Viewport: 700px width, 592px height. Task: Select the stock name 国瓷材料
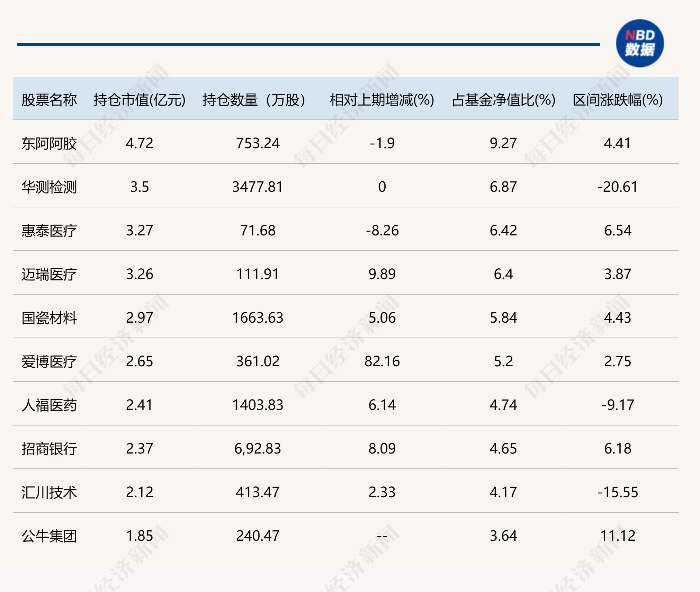[49, 318]
